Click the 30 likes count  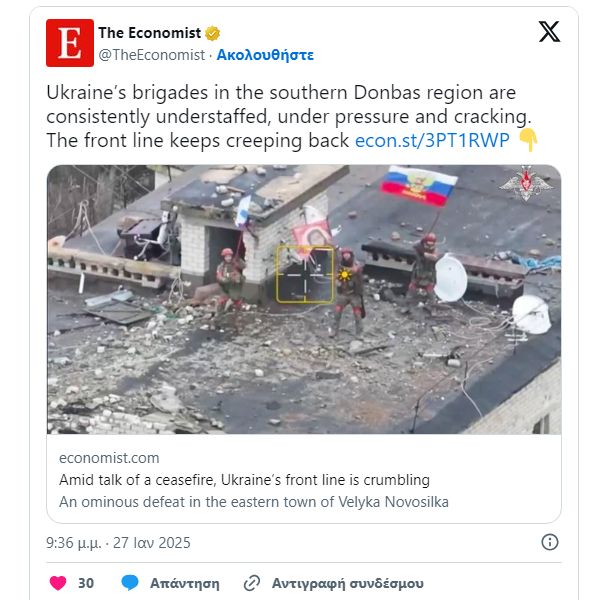(86, 583)
